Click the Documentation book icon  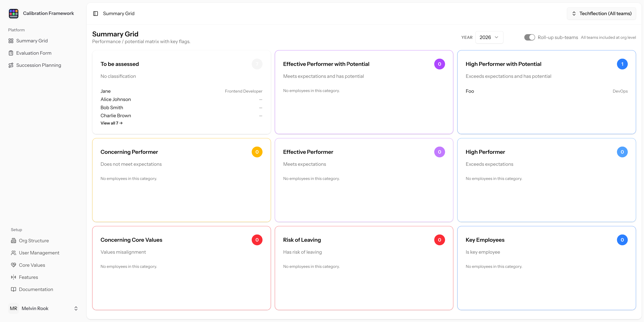click(x=13, y=290)
